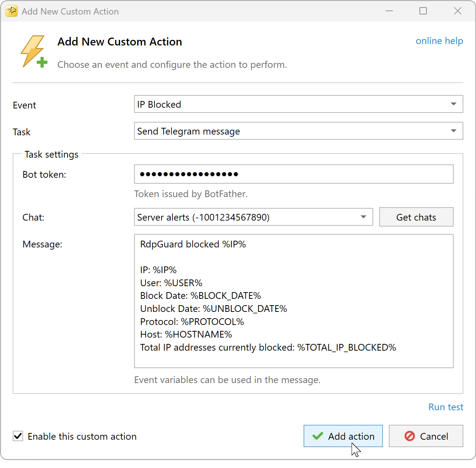Click 'Event variables can be used' hint text
Image resolution: width=476 pixels, height=468 pixels.
[227, 380]
